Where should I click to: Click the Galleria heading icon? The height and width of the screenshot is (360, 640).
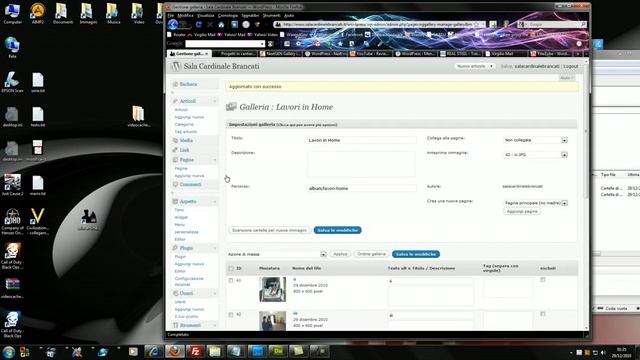231,107
